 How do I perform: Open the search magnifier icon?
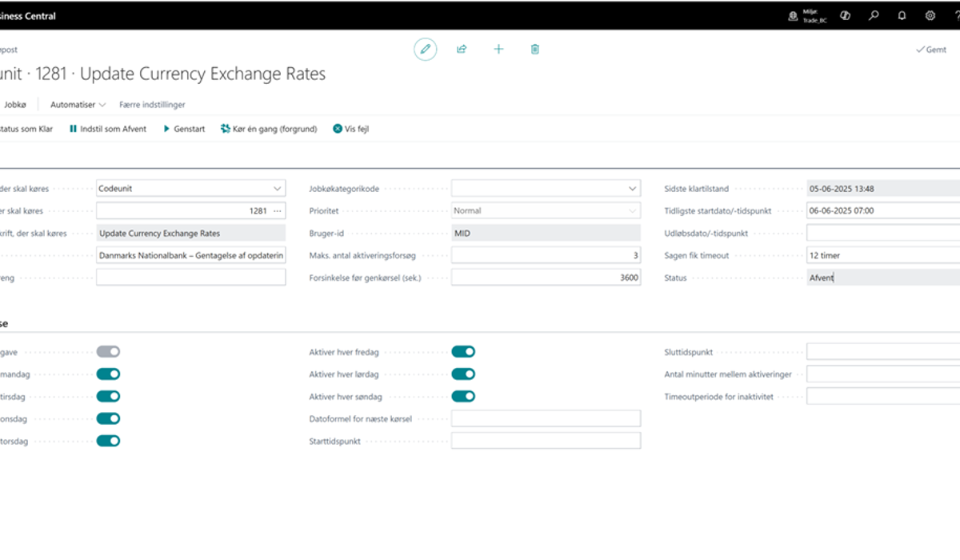click(x=874, y=15)
